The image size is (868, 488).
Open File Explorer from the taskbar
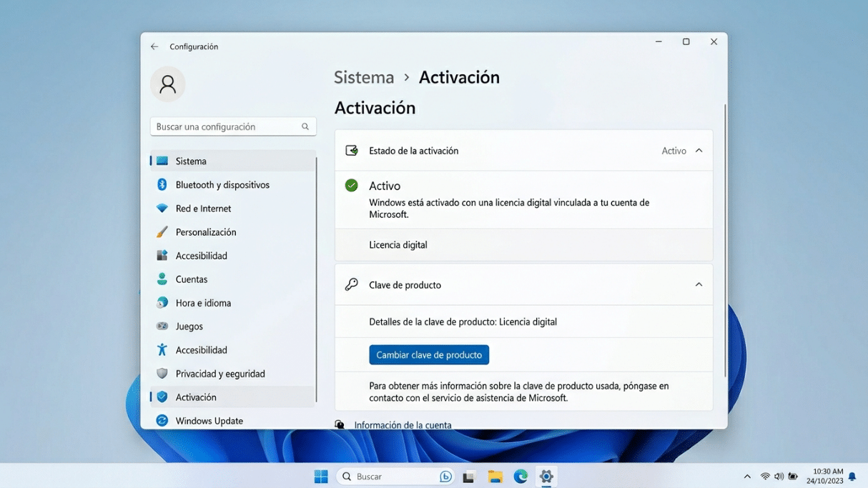pos(495,477)
